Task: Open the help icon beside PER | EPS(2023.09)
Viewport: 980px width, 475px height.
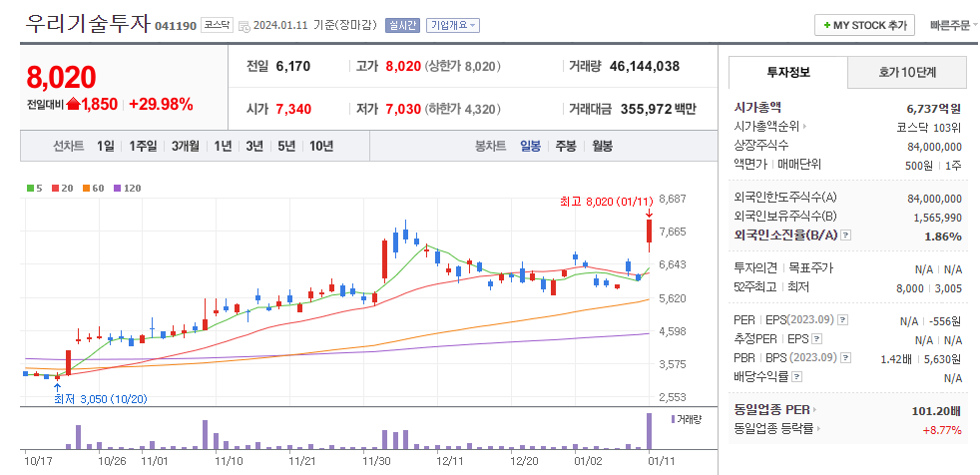Action: (x=843, y=320)
